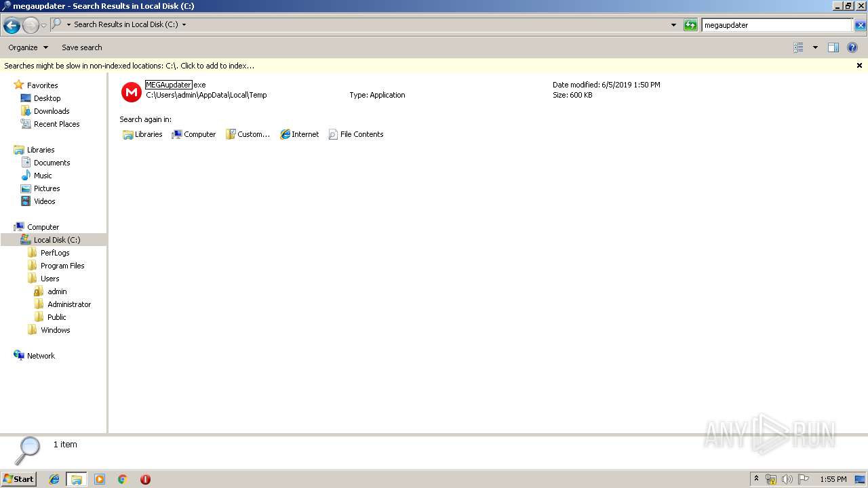Dismiss the info bar with its X

[859, 66]
